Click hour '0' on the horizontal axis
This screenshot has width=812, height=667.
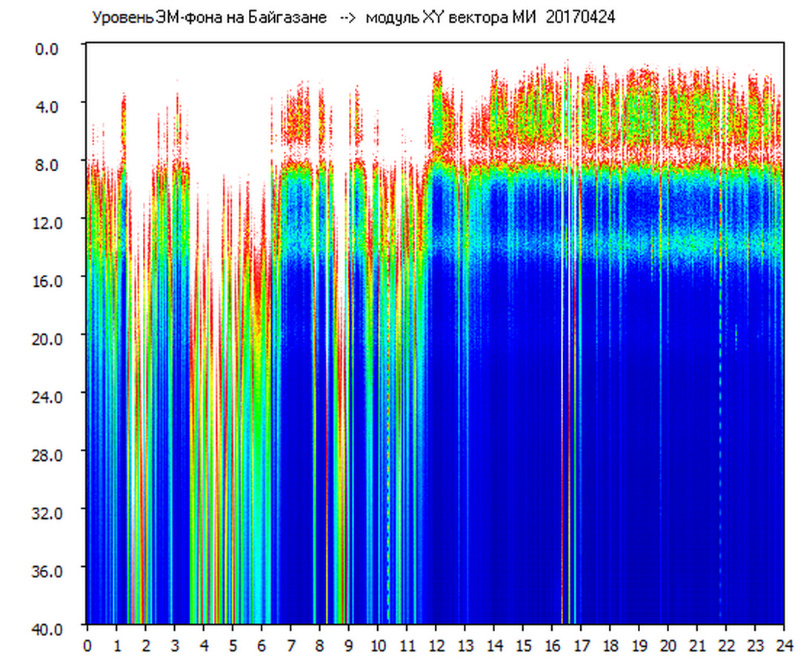click(x=87, y=646)
